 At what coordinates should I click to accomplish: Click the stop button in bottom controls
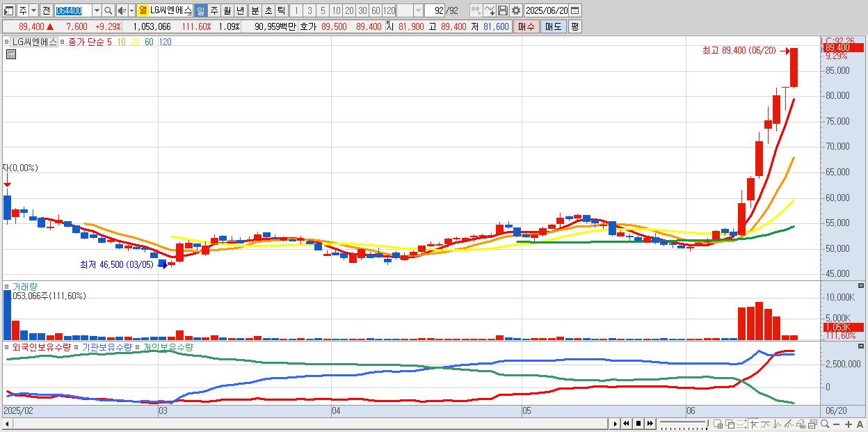(x=638, y=424)
